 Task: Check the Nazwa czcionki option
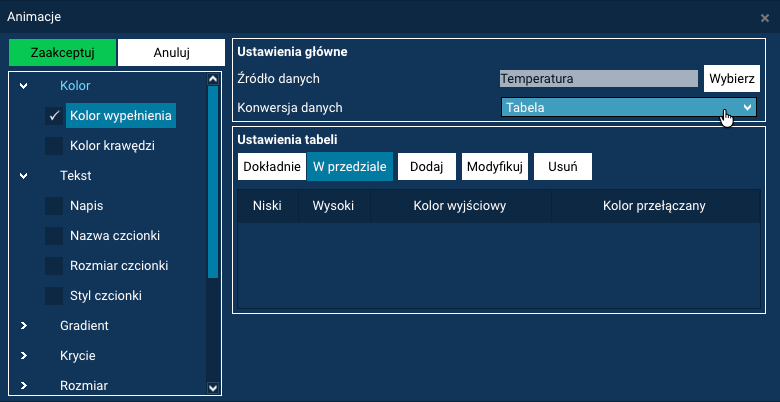tap(54, 236)
